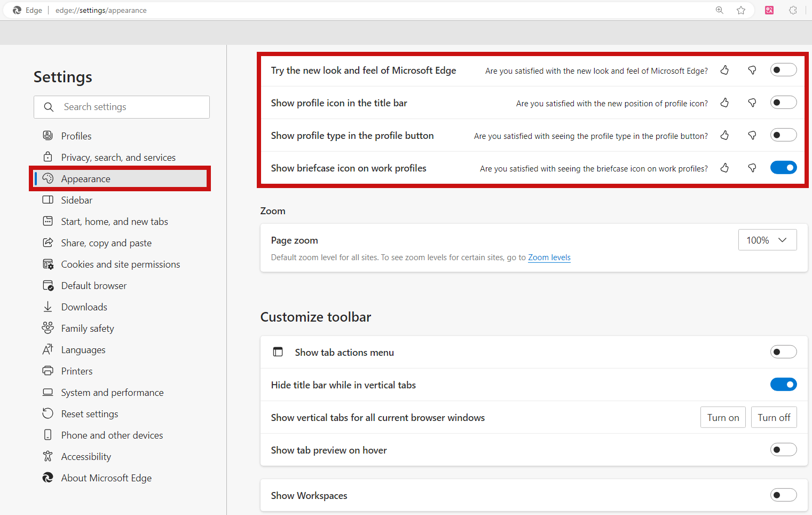Click the Edge logo icon in address bar

click(x=17, y=10)
